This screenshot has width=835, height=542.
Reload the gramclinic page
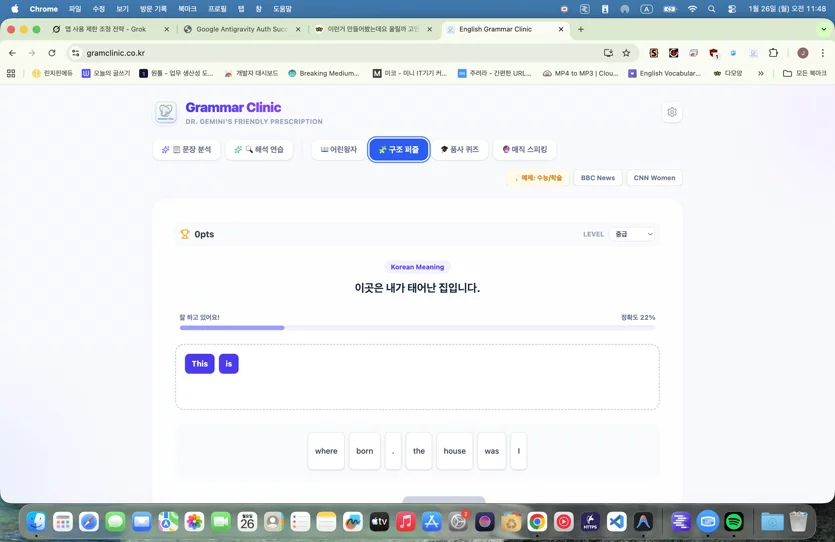click(52, 53)
